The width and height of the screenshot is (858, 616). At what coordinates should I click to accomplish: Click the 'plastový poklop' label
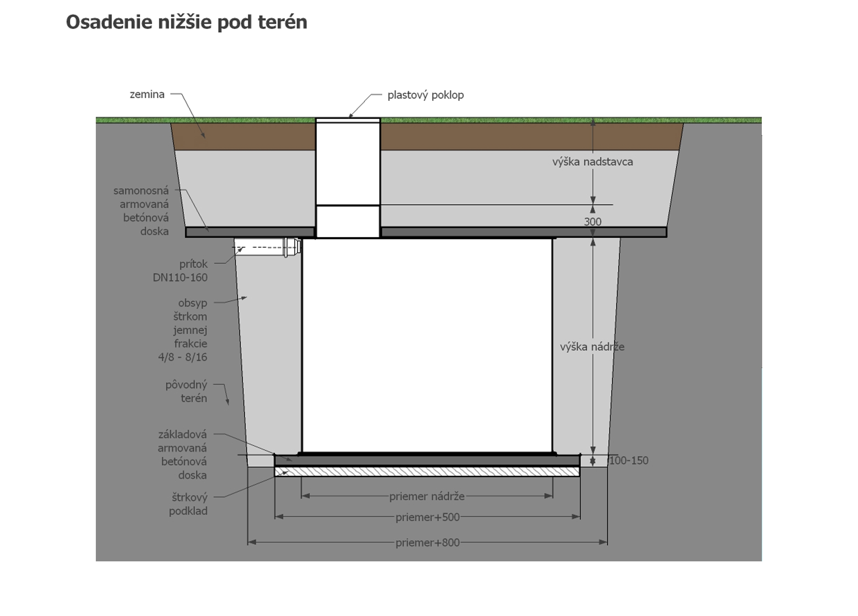(426, 95)
